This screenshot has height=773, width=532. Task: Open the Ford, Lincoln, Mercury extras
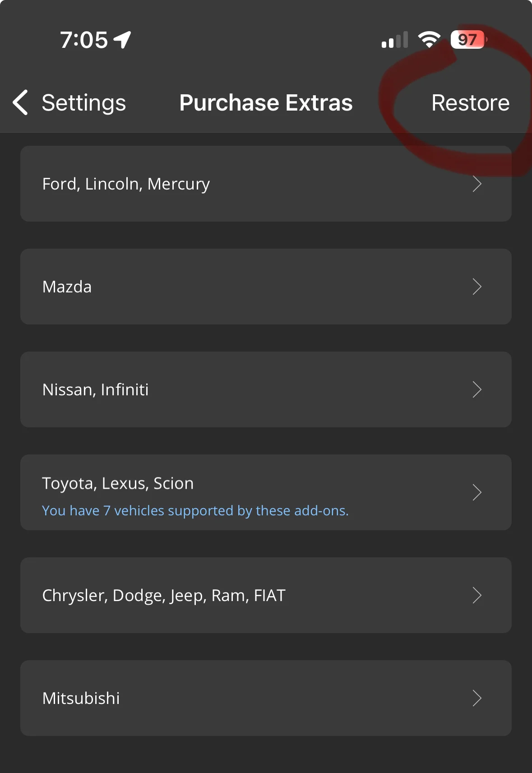266,184
